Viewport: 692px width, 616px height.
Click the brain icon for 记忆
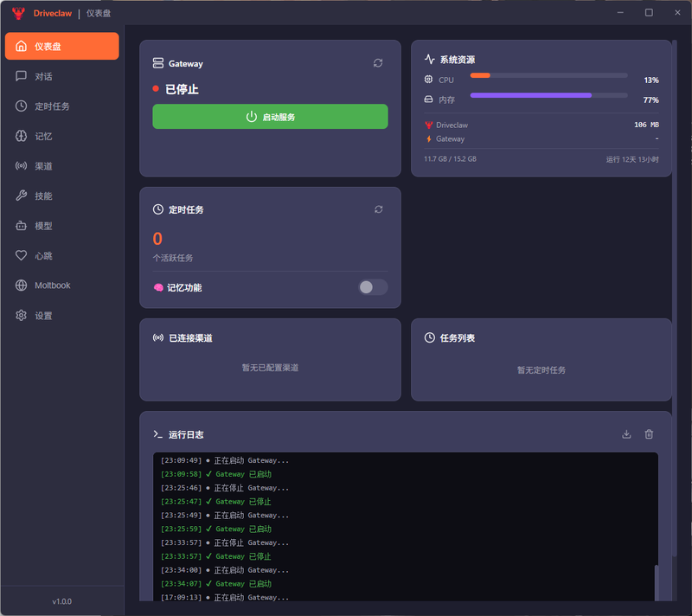coord(21,136)
